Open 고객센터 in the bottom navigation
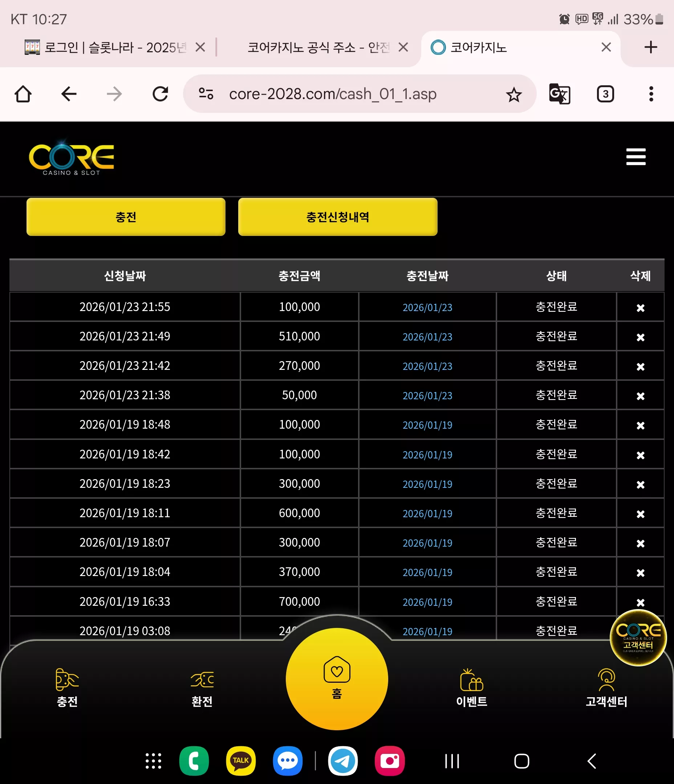The height and width of the screenshot is (784, 674). (x=606, y=687)
